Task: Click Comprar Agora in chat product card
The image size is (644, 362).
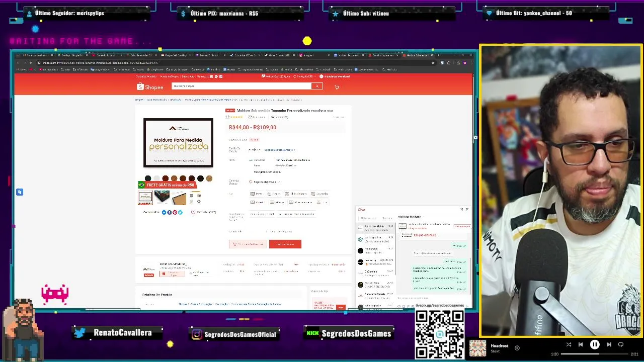Action: coord(462,227)
